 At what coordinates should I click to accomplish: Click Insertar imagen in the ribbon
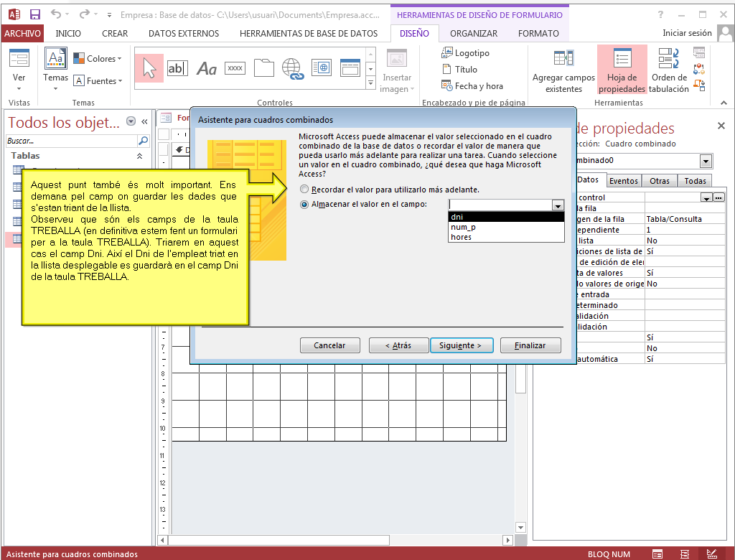[396, 71]
